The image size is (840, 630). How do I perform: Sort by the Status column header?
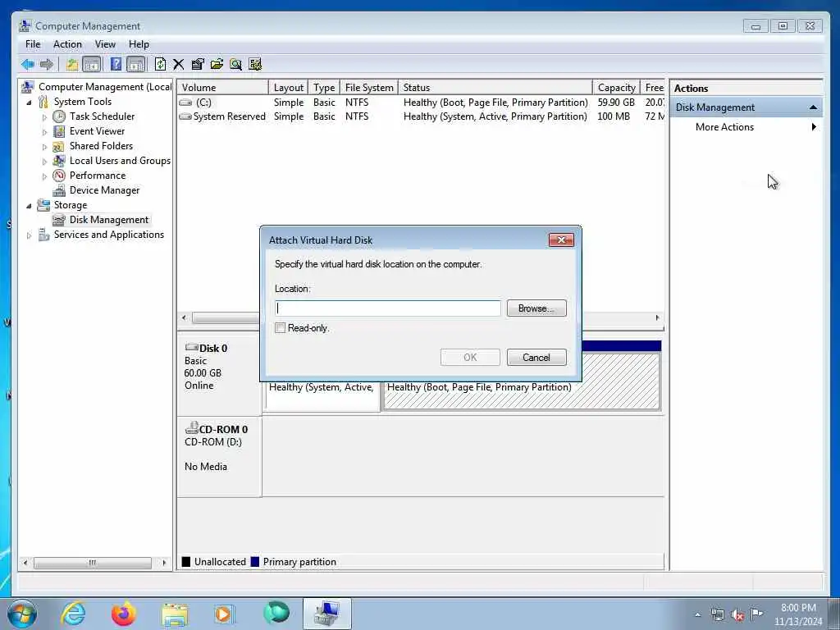tap(495, 87)
